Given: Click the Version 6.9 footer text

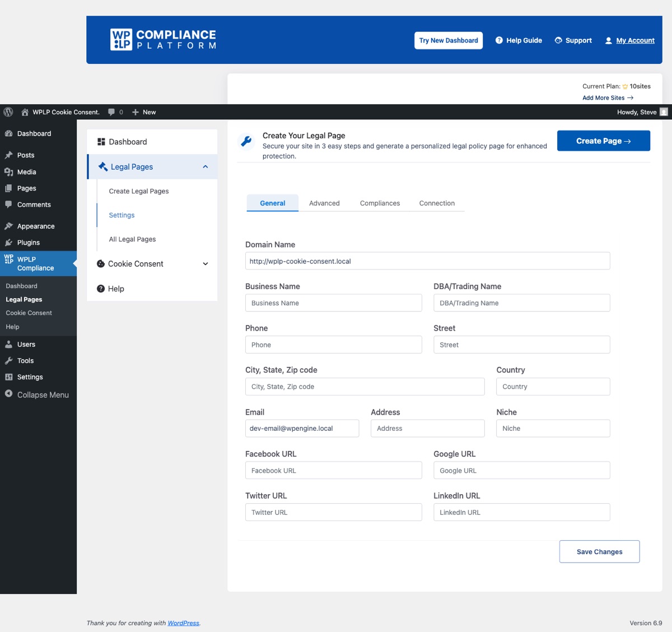Looking at the screenshot, I should point(646,623).
